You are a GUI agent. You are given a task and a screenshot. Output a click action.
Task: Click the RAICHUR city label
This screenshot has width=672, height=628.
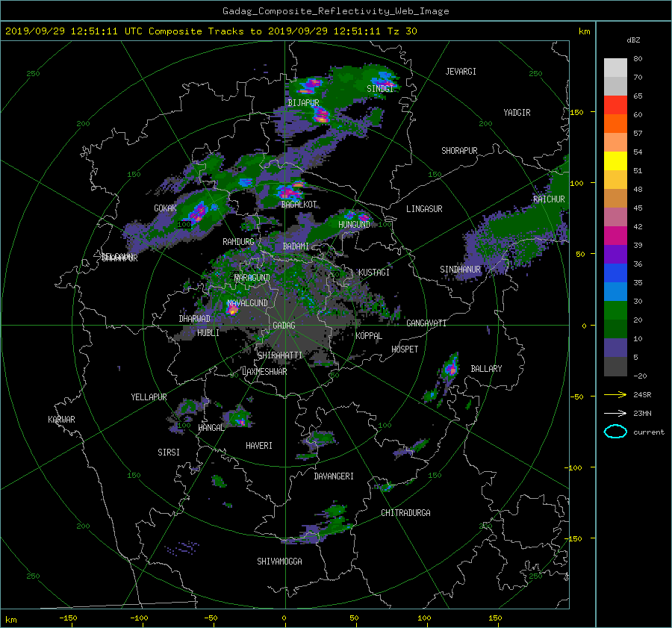tap(549, 199)
